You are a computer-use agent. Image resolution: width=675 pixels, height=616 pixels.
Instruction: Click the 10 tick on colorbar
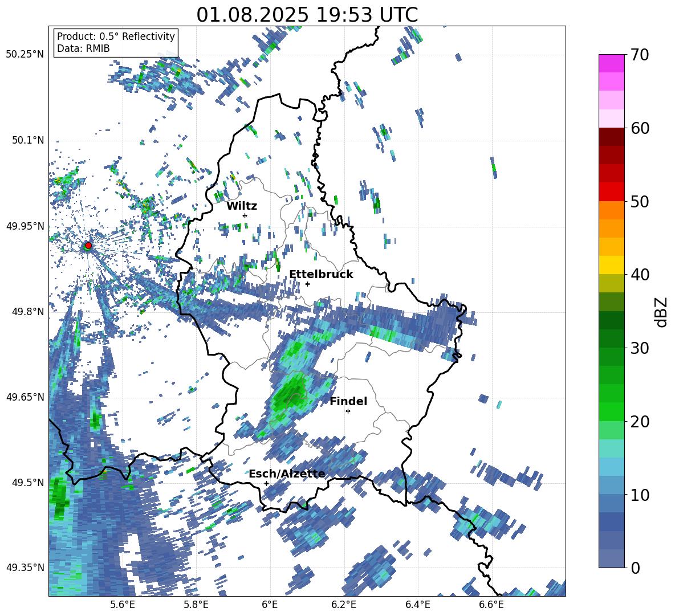pyautogui.click(x=639, y=495)
